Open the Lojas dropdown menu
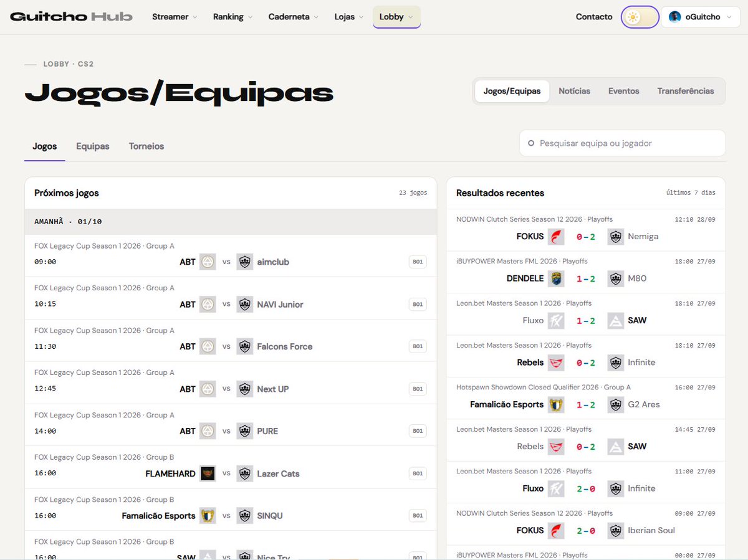The image size is (748, 560). [x=349, y=17]
